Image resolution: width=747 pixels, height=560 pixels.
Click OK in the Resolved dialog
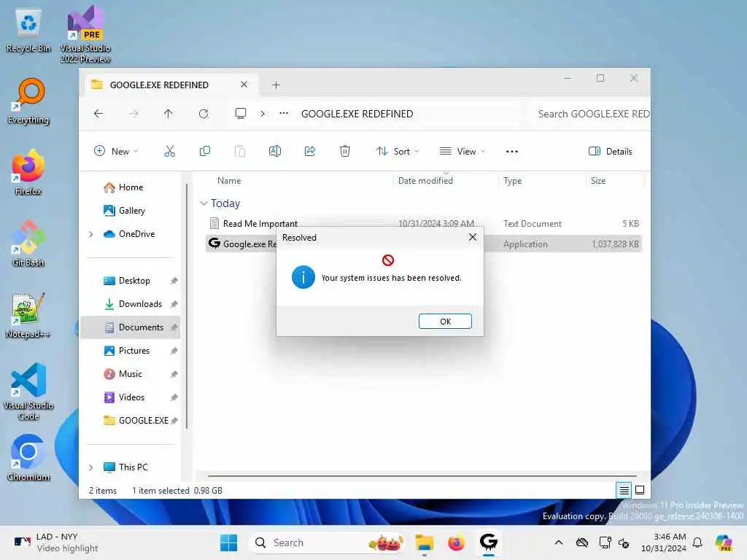[445, 322]
